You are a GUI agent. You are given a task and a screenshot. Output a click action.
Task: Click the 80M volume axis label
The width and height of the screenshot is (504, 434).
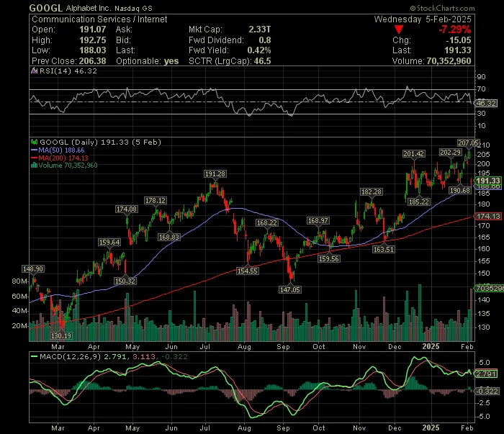(19, 281)
